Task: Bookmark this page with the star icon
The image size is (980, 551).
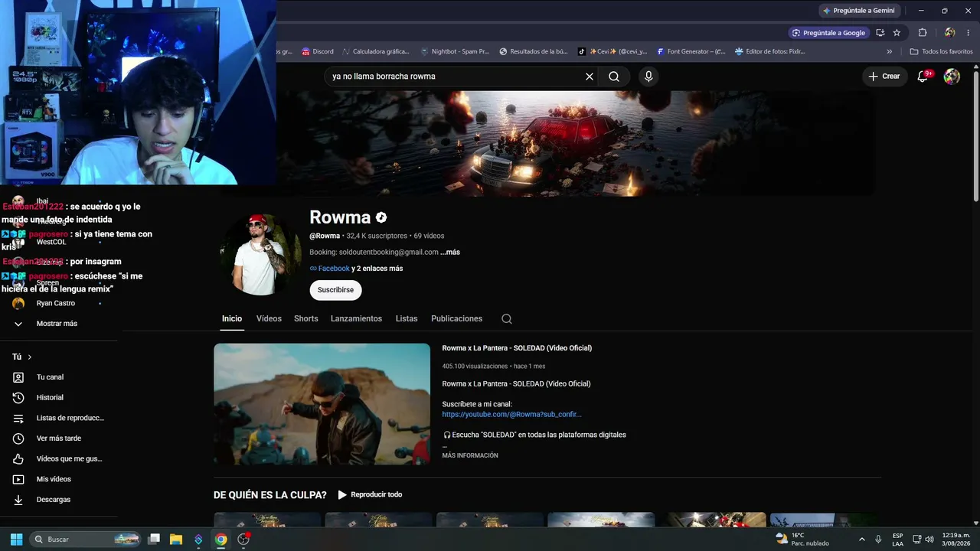Action: [897, 33]
